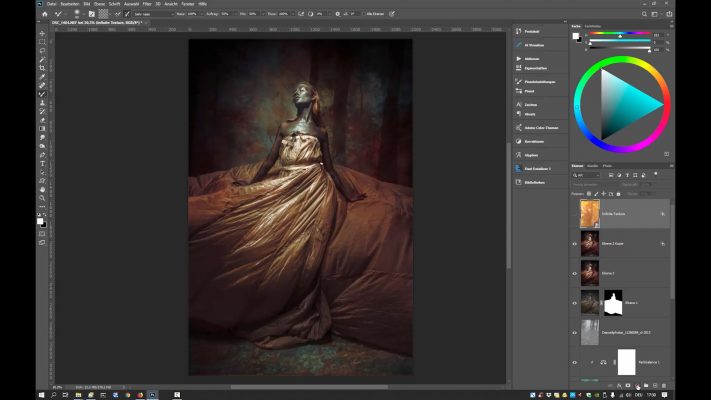Select the Move tool in the toolbar
The width and height of the screenshot is (711, 400).
(42, 33)
